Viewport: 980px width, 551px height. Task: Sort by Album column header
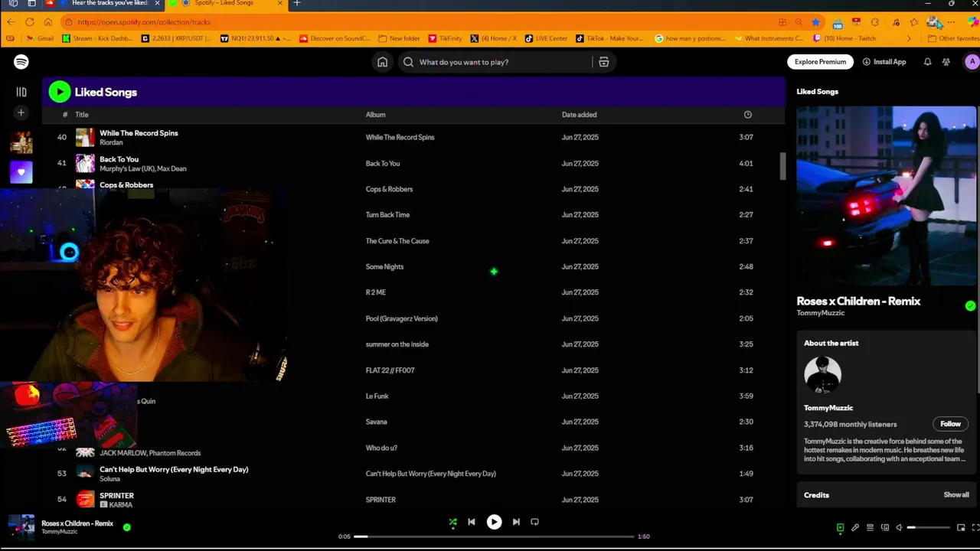click(375, 115)
